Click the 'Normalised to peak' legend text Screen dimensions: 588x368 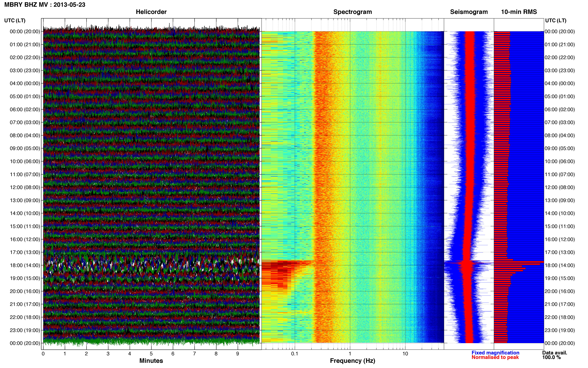click(x=495, y=357)
